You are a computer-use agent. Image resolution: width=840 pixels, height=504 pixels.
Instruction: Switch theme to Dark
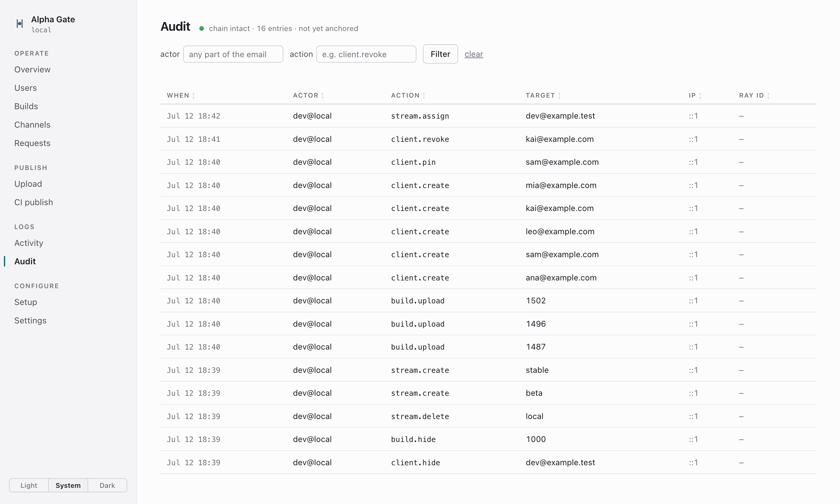(x=107, y=485)
